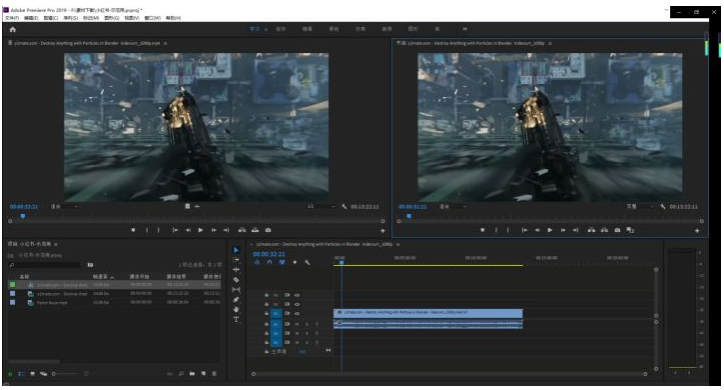Select the Selection tool in the tools panel
This screenshot has height=390, width=724.
click(236, 250)
